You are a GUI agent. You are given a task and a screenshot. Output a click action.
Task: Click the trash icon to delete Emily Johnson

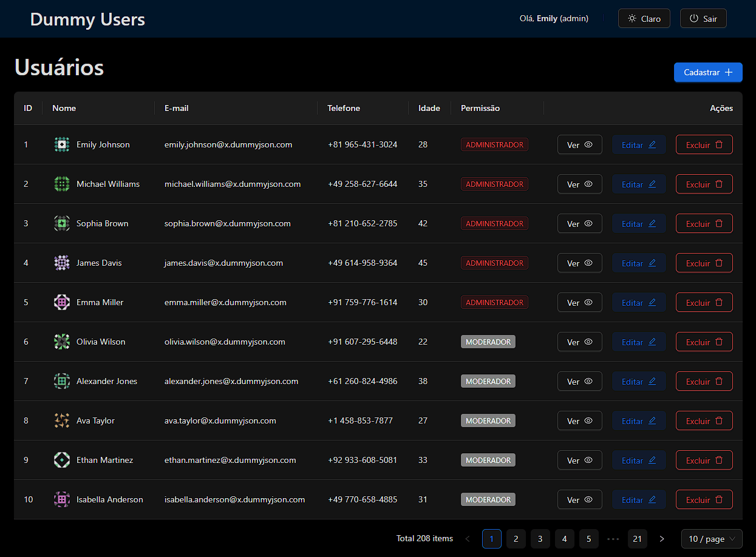click(719, 144)
